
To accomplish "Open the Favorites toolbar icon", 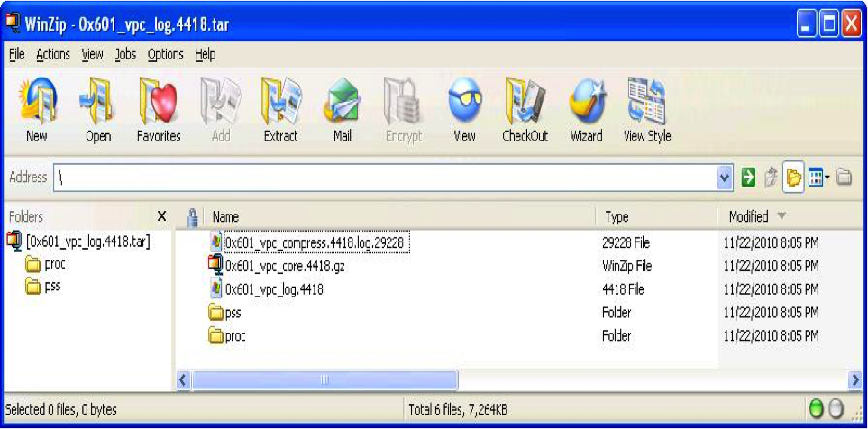I will pos(159,101).
